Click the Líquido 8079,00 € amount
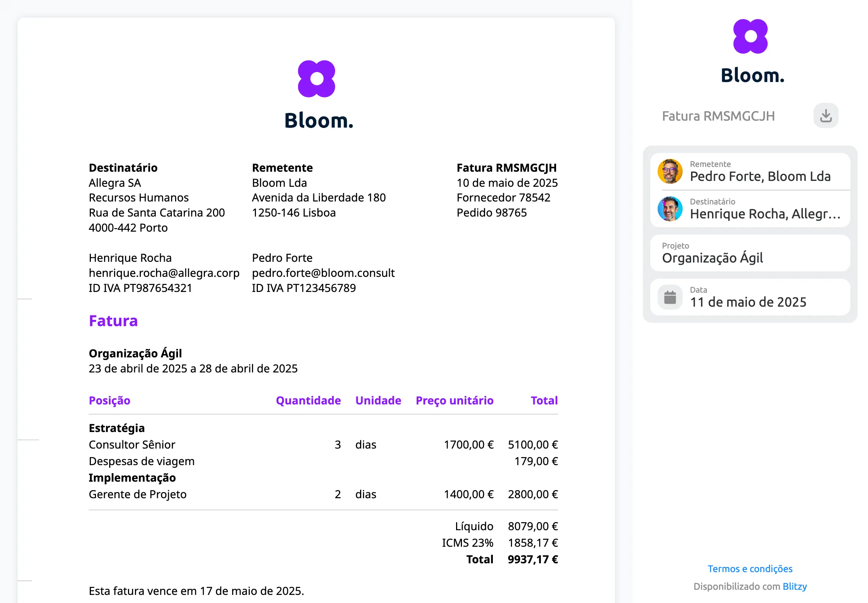 click(x=532, y=526)
